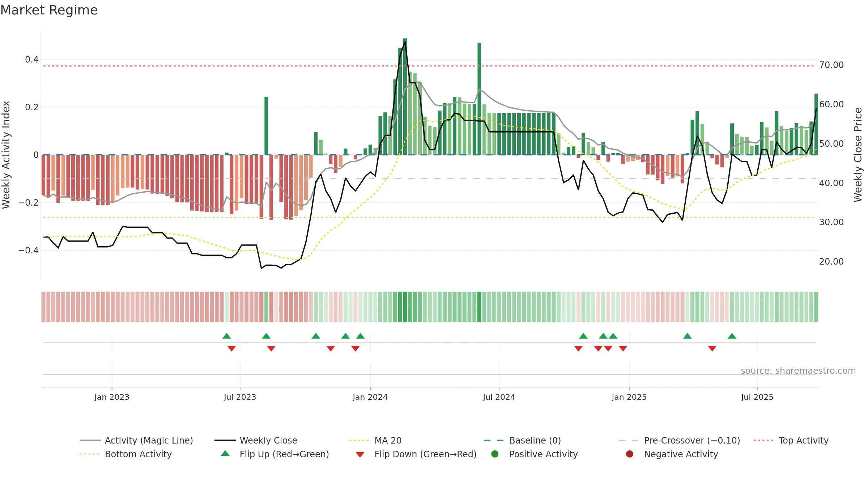Click the green Positive Activity legend dot

pyautogui.click(x=495, y=454)
